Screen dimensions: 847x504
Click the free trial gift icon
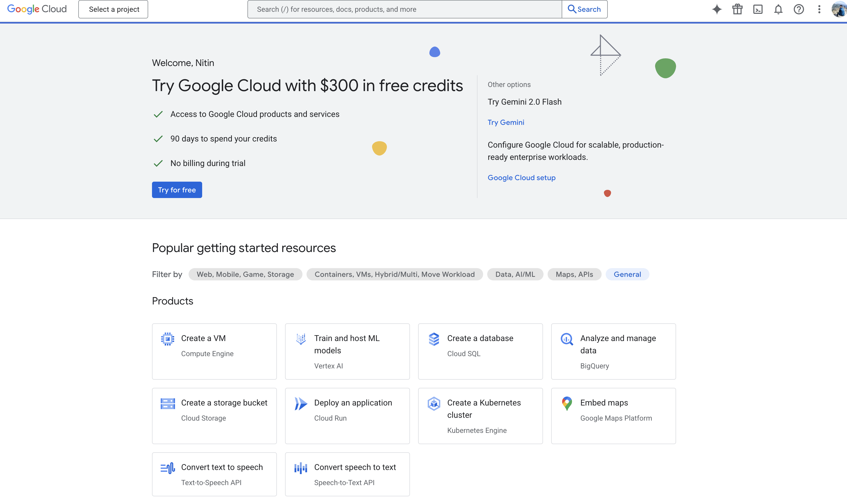[737, 9]
